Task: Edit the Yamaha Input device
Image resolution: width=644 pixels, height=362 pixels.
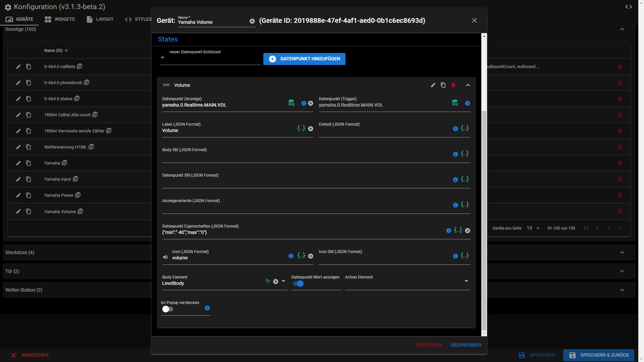Action: point(18,179)
